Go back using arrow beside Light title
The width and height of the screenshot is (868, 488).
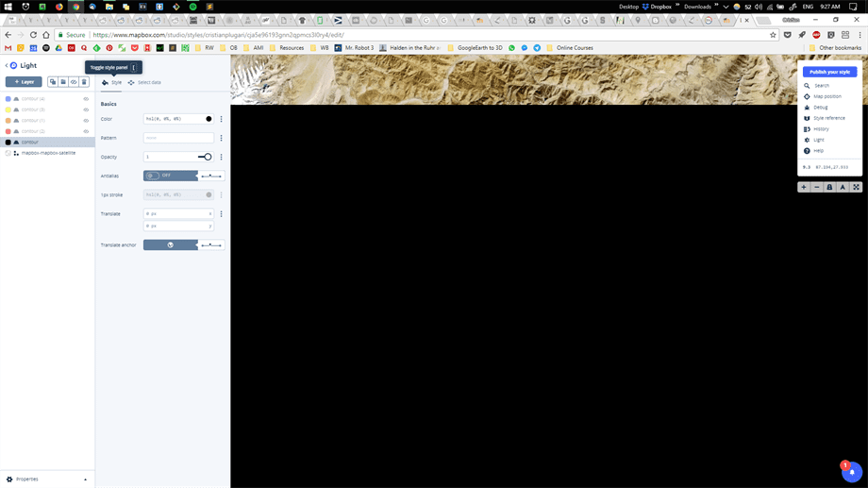(7, 65)
